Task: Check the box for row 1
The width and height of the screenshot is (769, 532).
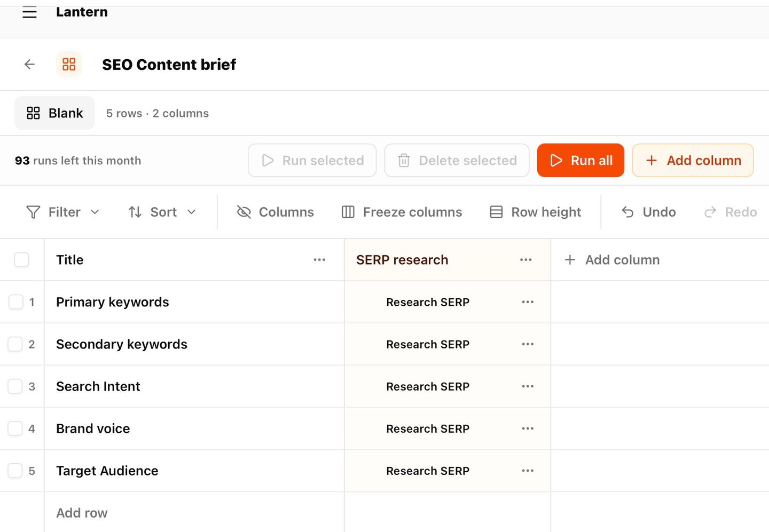Action: [x=16, y=302]
